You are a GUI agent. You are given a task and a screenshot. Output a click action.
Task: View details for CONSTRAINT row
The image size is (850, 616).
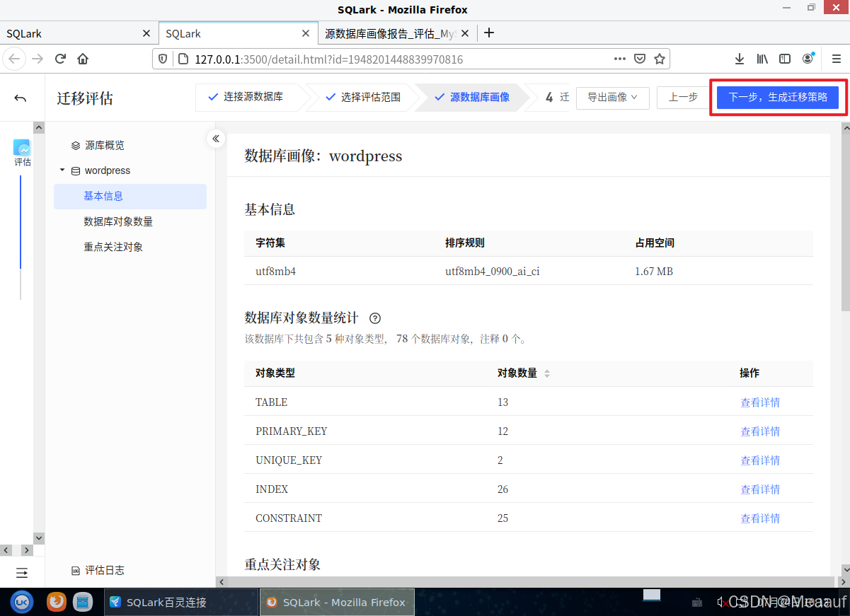coord(760,518)
